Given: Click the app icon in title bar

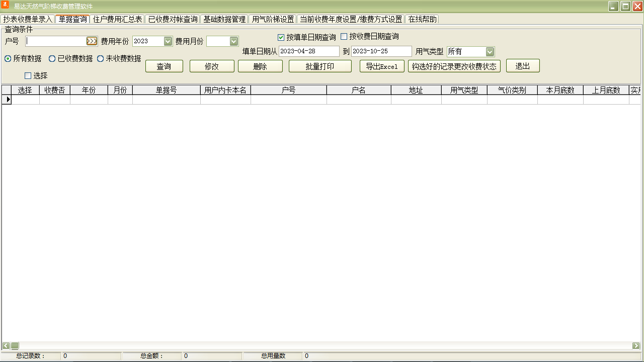Looking at the screenshot, I should click(6, 6).
